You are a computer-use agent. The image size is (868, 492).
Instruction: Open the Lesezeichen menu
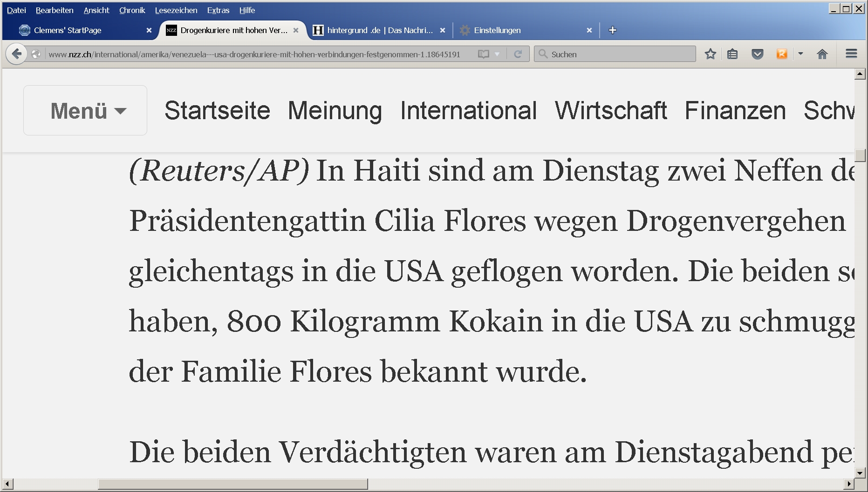pos(176,10)
